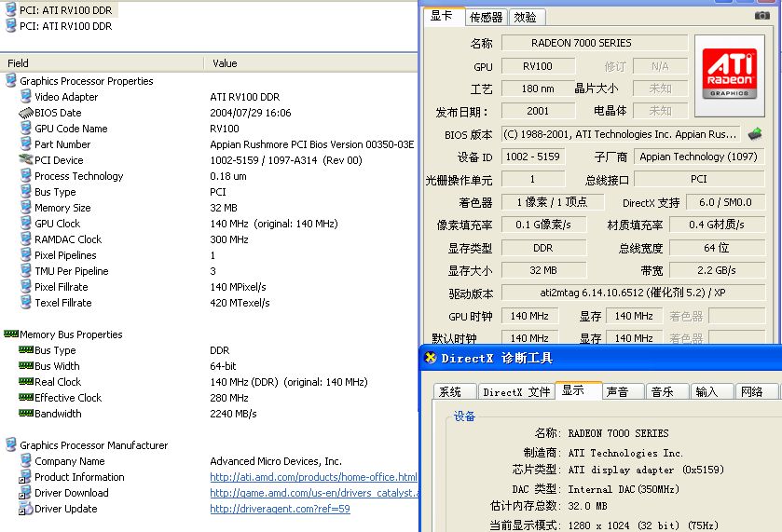Click the BIOS Date chip icon

point(26,113)
